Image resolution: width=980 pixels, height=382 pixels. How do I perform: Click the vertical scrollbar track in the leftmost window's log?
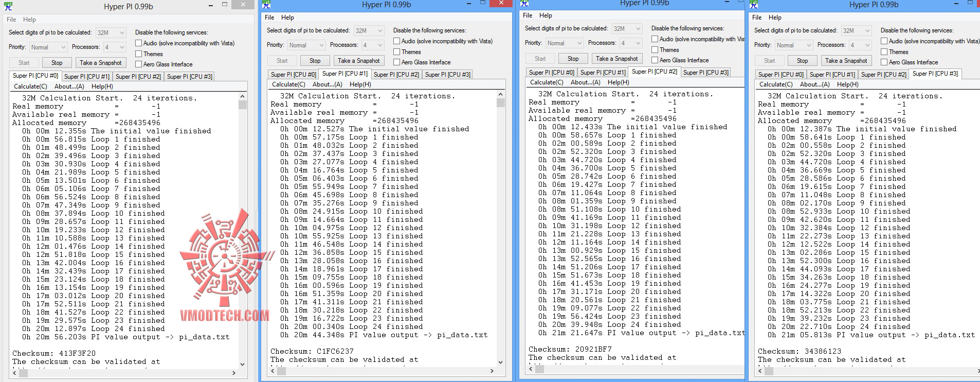coord(243,234)
